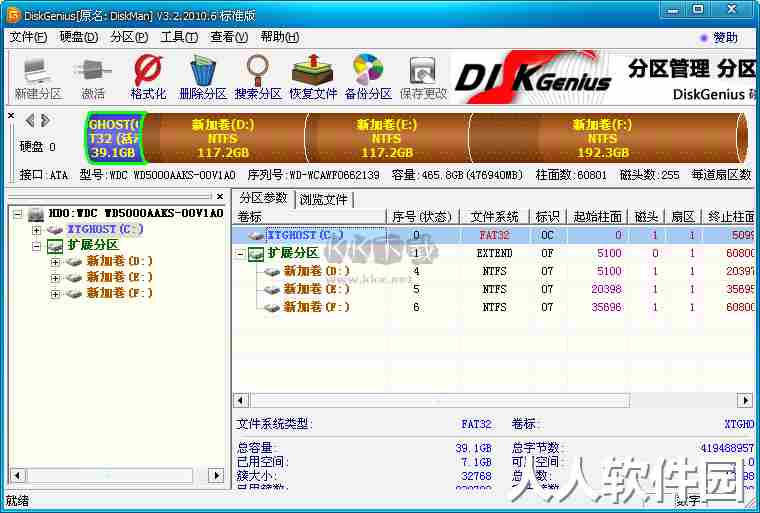The image size is (760, 513).
Task: Click the 保存更改 save changes icon
Action: pyautogui.click(x=423, y=79)
